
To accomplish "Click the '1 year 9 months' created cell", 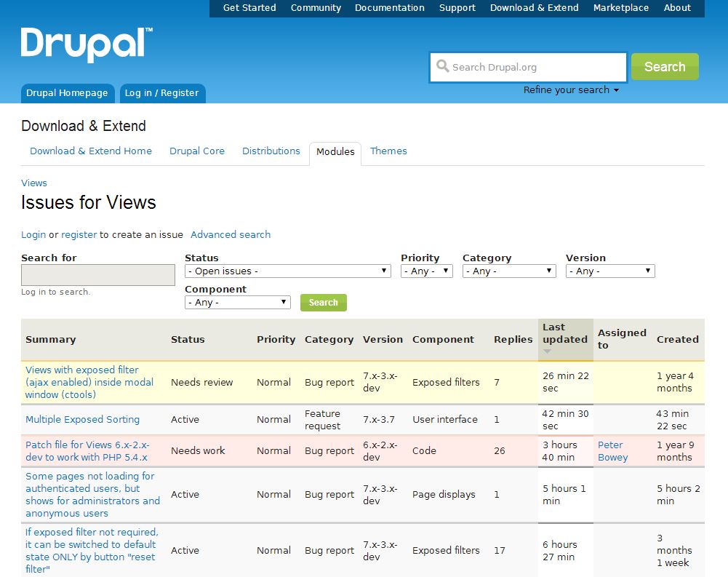I will coord(675,450).
